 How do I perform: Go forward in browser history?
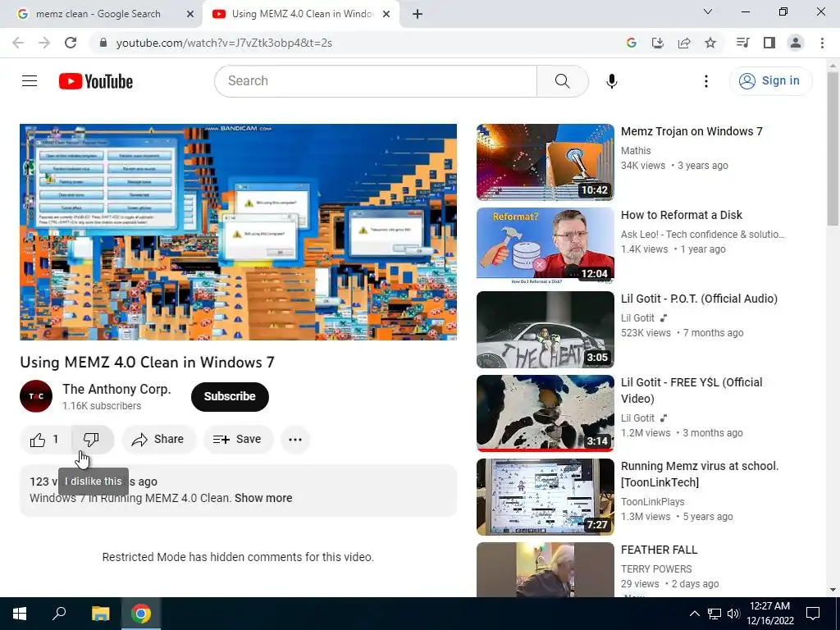coord(44,43)
